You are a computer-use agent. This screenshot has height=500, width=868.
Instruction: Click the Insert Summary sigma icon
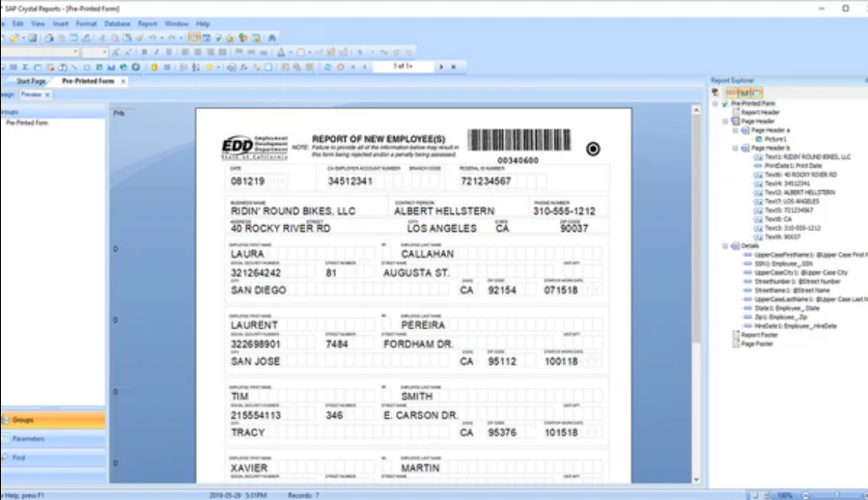(26, 68)
